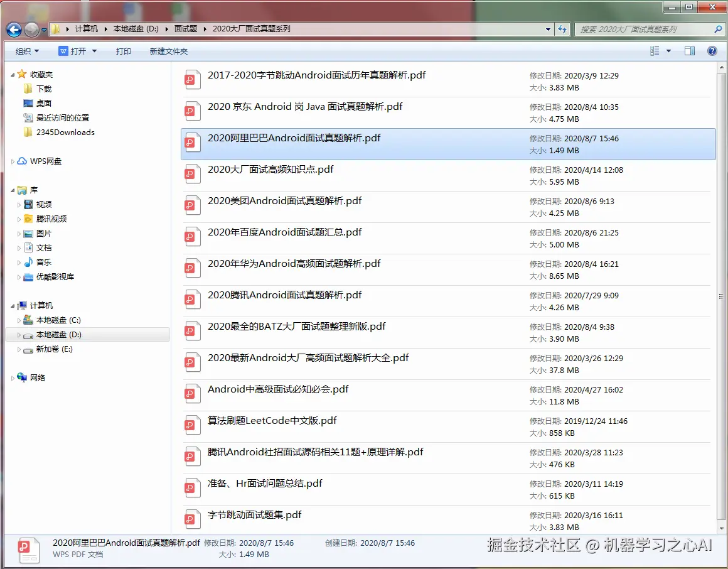Expand the 文档 library node

(x=19, y=249)
